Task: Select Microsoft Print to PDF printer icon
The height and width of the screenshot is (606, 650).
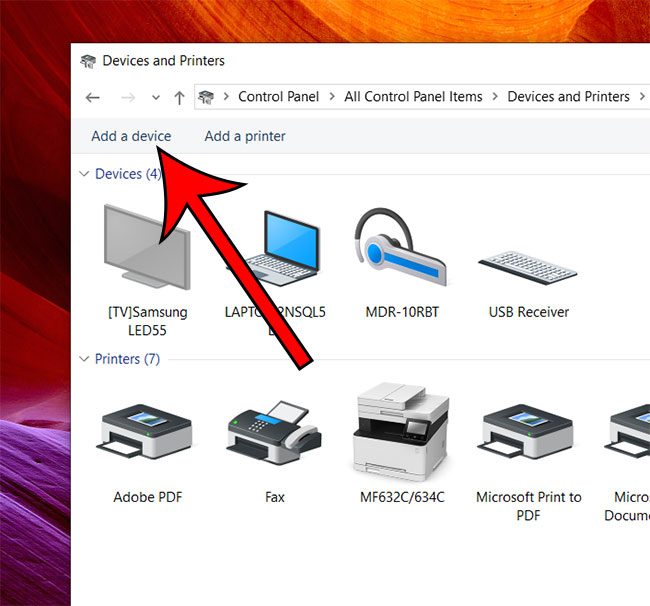Action: 526,431
